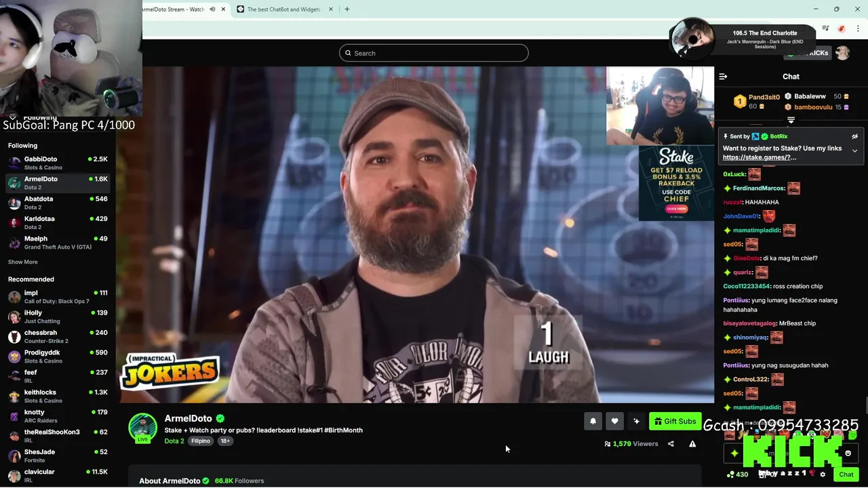Screen dimensions: 868x488
Task: Open impl Call of Duty channel
Action: 58,297
